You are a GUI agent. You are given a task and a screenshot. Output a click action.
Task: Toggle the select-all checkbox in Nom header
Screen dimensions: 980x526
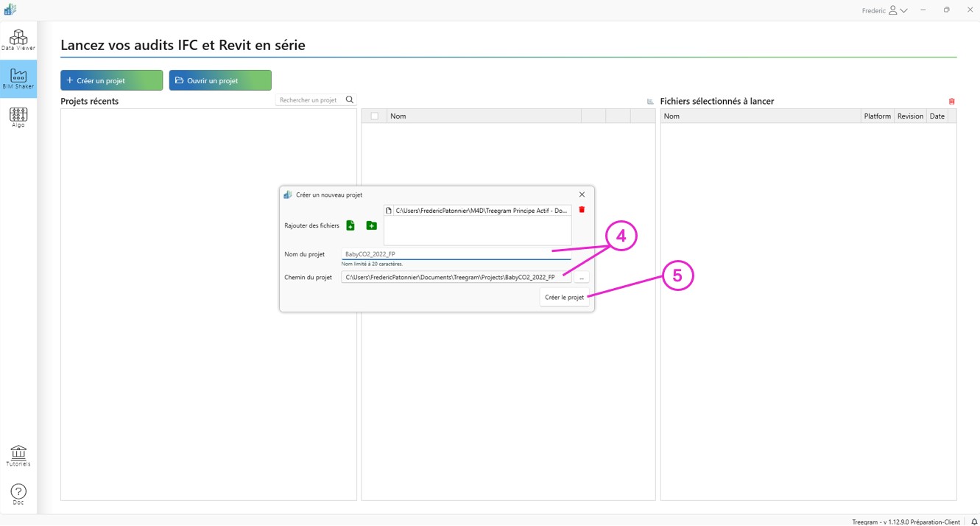click(x=375, y=116)
